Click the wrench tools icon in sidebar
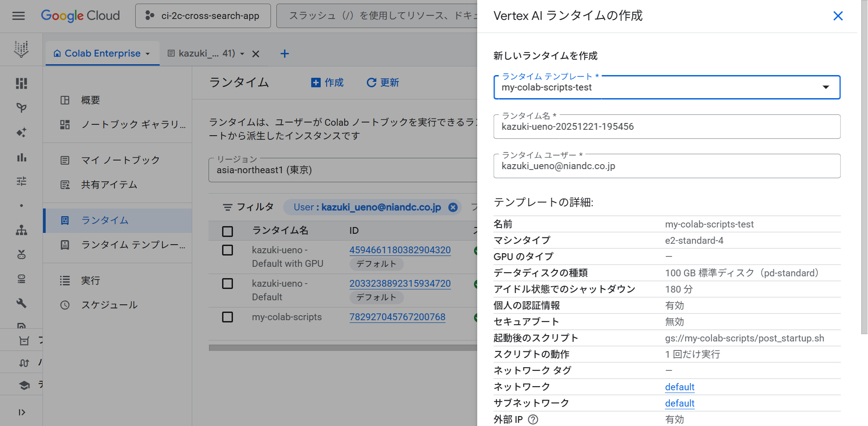Screen dimensions: 868x426 pos(21,303)
